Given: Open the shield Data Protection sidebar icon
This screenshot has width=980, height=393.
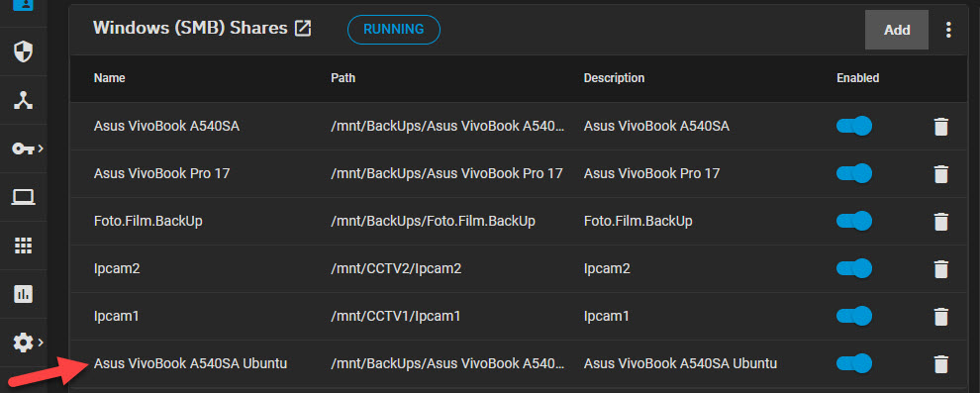Looking at the screenshot, I should click(23, 51).
